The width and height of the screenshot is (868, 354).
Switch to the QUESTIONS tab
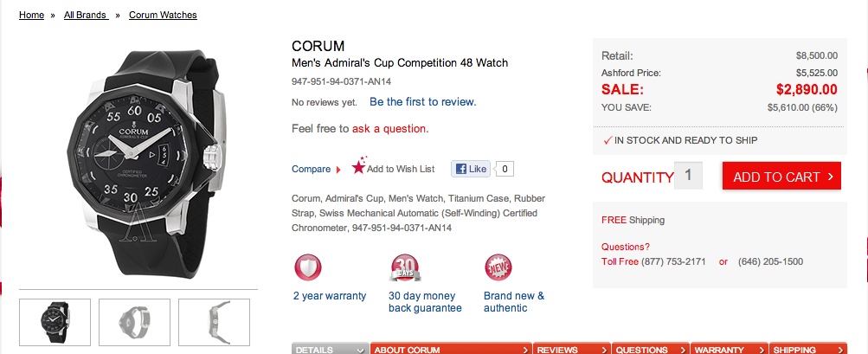pyautogui.click(x=650, y=350)
